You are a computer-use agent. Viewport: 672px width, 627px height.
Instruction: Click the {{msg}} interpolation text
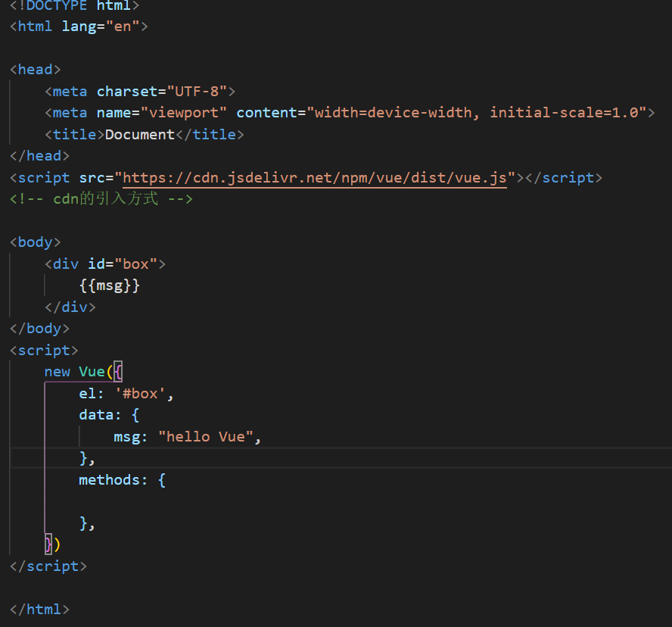point(109,285)
